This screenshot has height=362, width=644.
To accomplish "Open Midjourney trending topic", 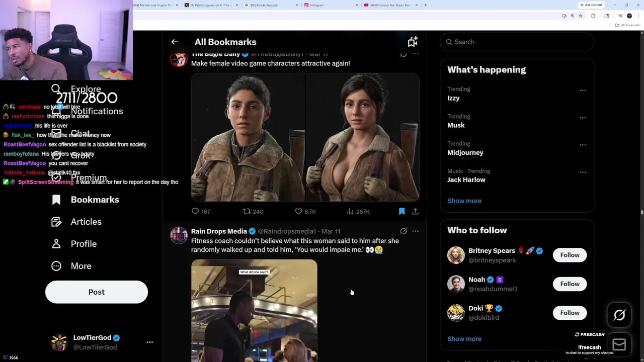I will click(x=465, y=152).
